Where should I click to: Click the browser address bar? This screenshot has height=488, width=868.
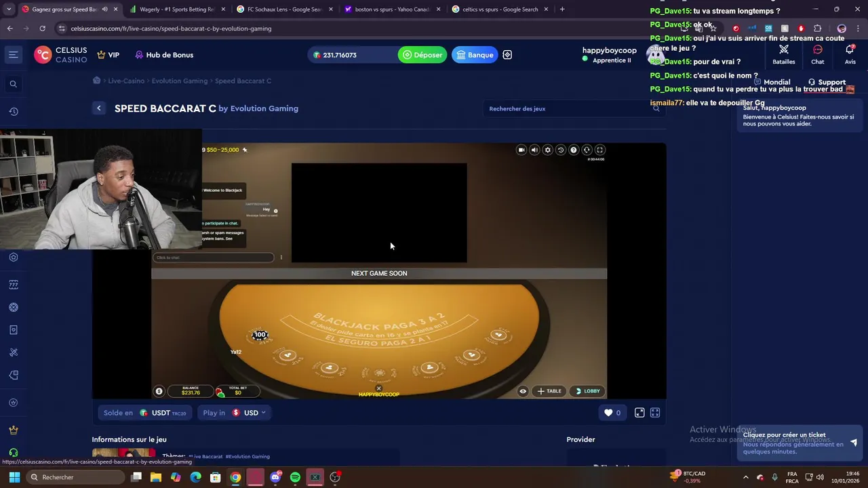pyautogui.click(x=366, y=28)
